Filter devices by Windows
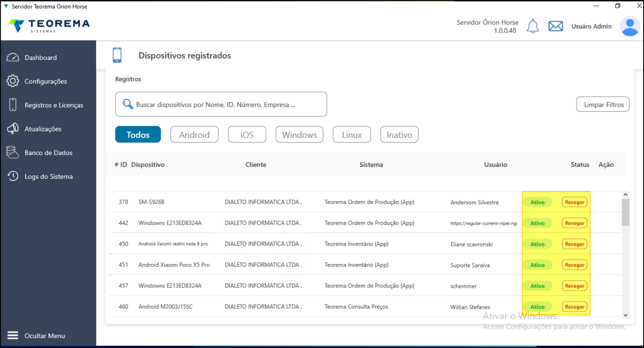Image resolution: width=644 pixels, height=348 pixels. point(299,134)
